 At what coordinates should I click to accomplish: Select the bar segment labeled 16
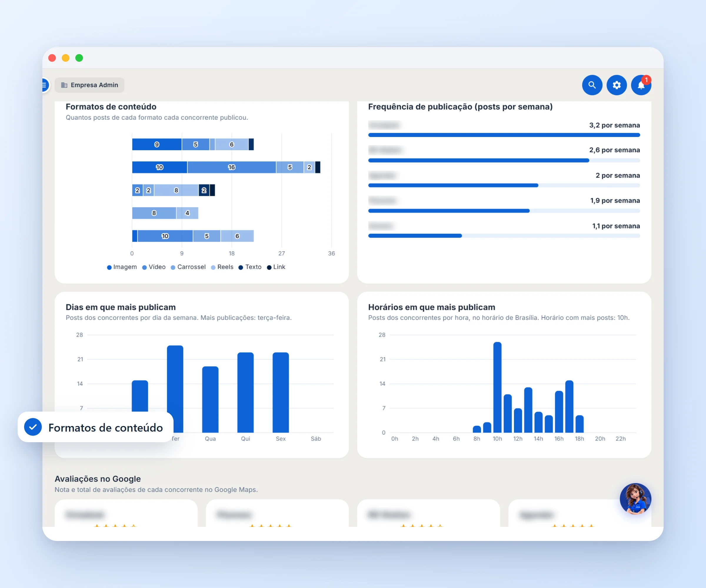tap(232, 167)
